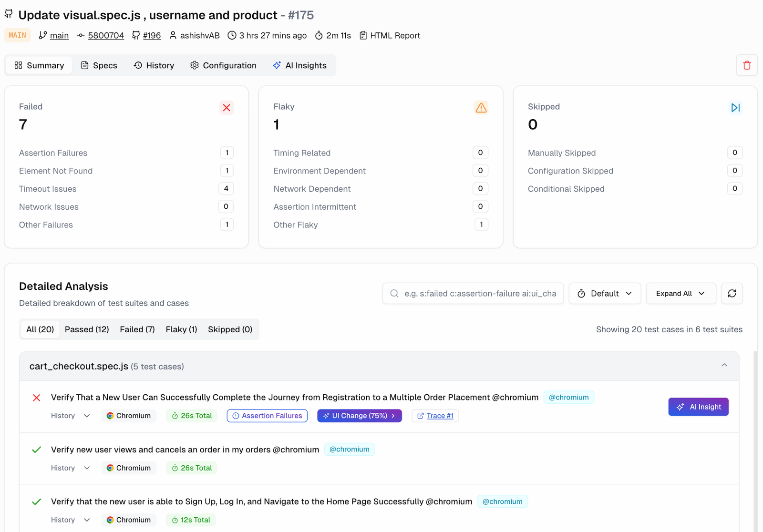Image resolution: width=763 pixels, height=532 pixels.
Task: Click the stopwatch icon in the Default sort control
Action: [582, 293]
